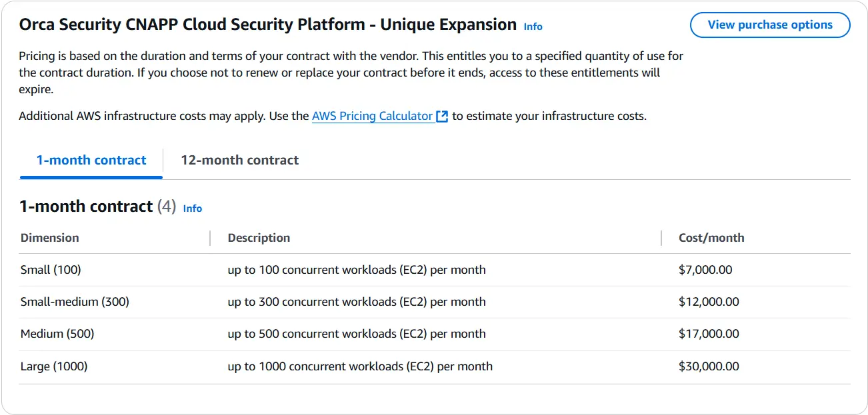Select the Medium (500) dimension cell
Viewport: 868px width, 415px height.
tap(57, 334)
